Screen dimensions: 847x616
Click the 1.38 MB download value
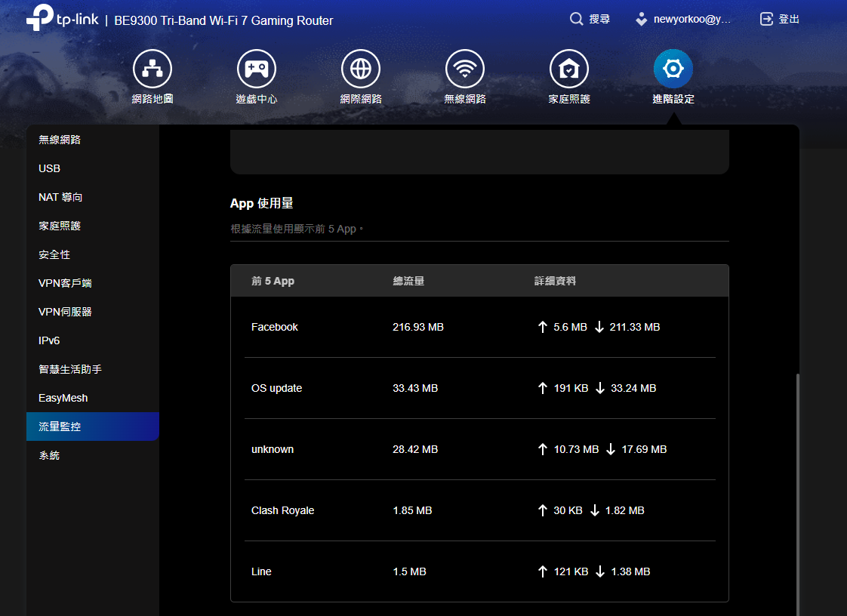point(630,571)
